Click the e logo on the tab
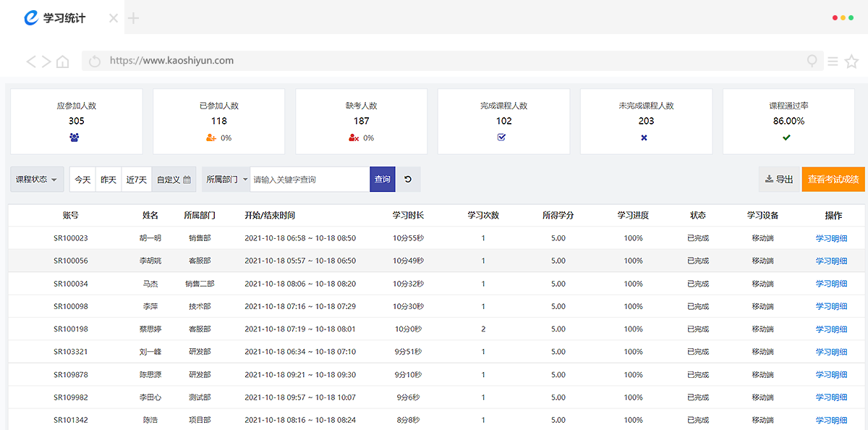 coord(31,17)
